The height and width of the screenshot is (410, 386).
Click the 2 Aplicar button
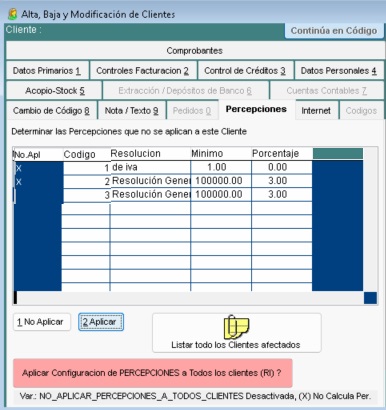pyautogui.click(x=101, y=322)
